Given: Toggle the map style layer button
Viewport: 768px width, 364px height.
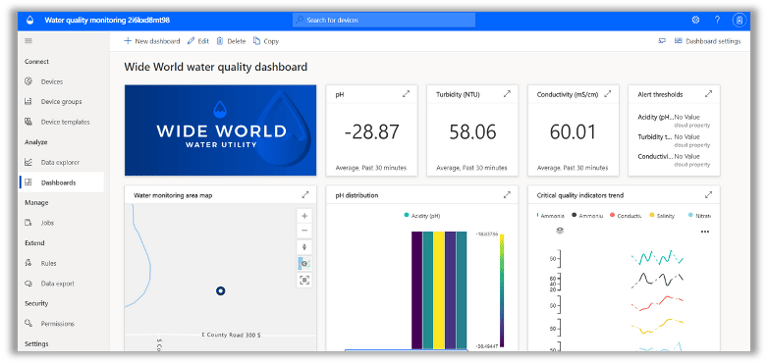Looking at the screenshot, I should click(x=304, y=264).
